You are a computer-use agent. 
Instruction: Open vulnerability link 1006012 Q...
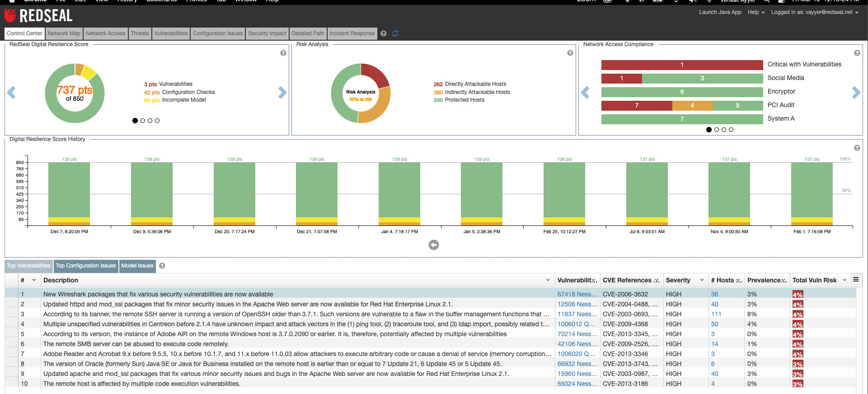coord(576,324)
